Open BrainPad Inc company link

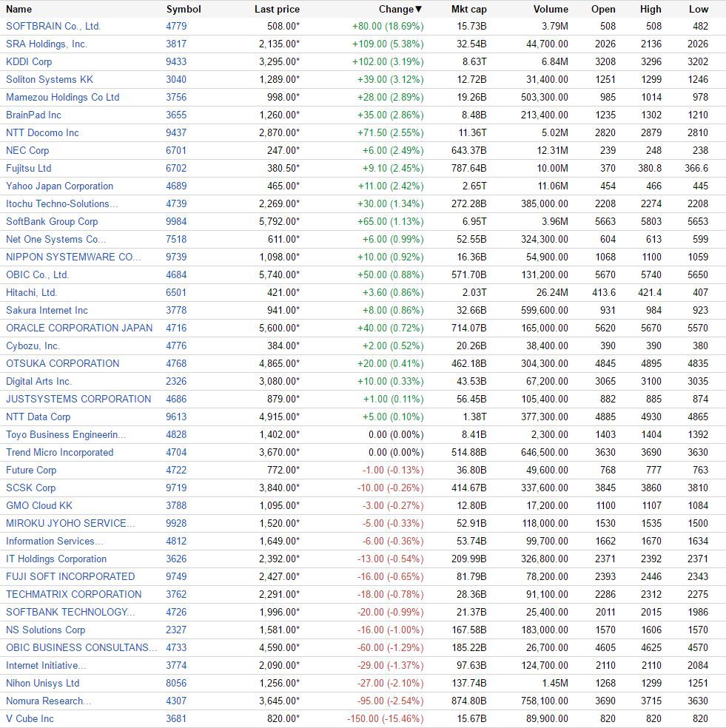33,115
